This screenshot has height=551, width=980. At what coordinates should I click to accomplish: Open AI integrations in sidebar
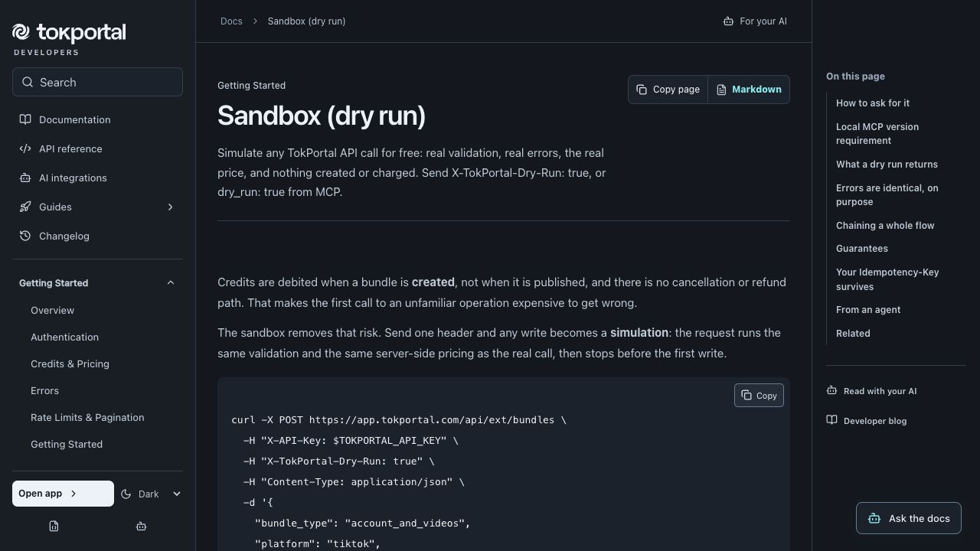(x=97, y=178)
